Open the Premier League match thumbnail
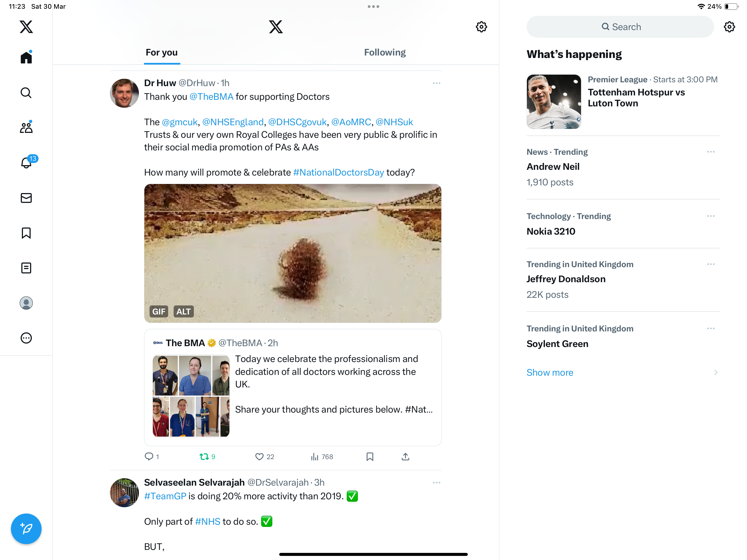This screenshot has width=747, height=560. (553, 102)
